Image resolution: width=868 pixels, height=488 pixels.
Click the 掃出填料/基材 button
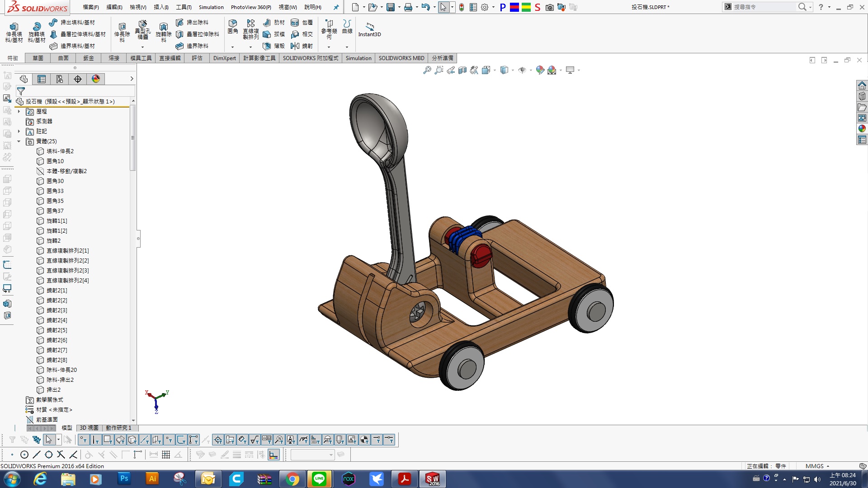tap(72, 23)
